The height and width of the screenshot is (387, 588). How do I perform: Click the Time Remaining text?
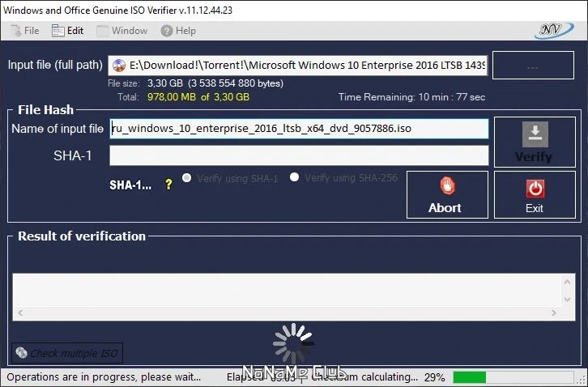pos(411,97)
